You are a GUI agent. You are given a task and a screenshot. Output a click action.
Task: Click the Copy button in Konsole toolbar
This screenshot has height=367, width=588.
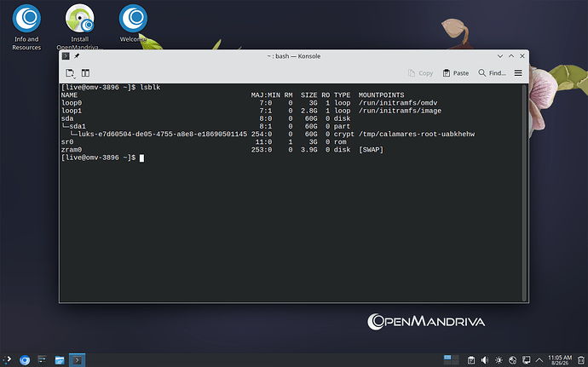tap(420, 73)
